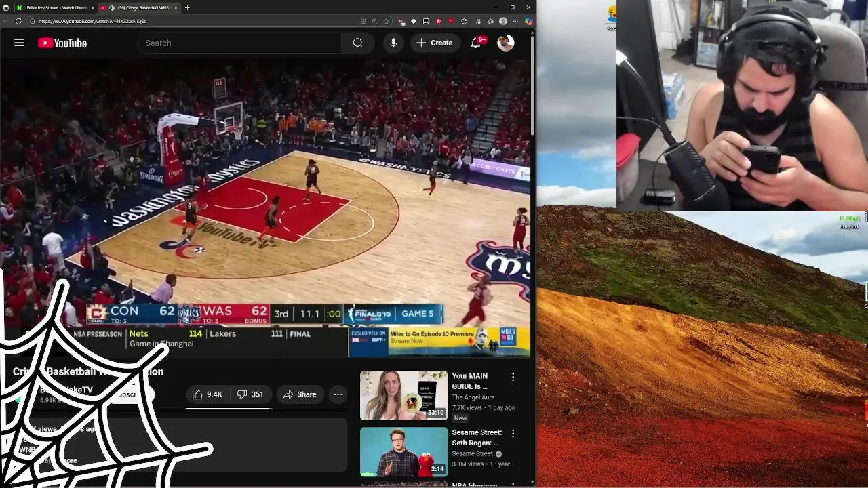The height and width of the screenshot is (488, 868).
Task: Start voice search with the microphone icon
Action: (393, 43)
